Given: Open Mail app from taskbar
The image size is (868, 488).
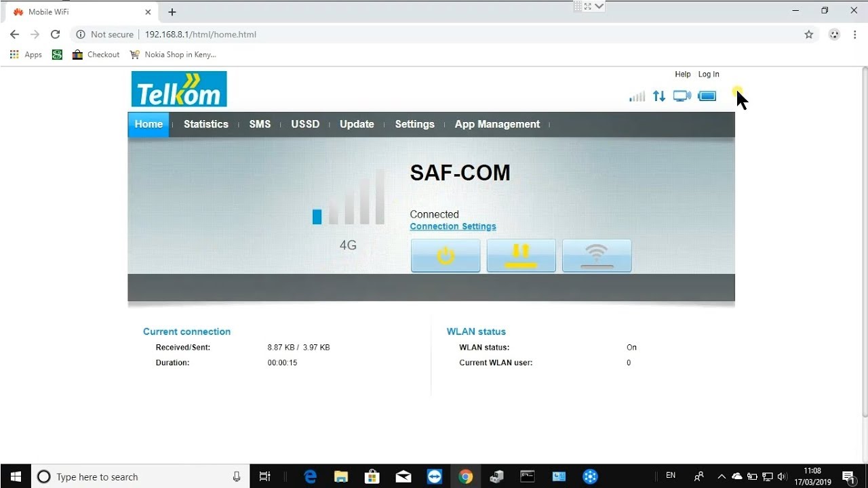Looking at the screenshot, I should [x=403, y=476].
